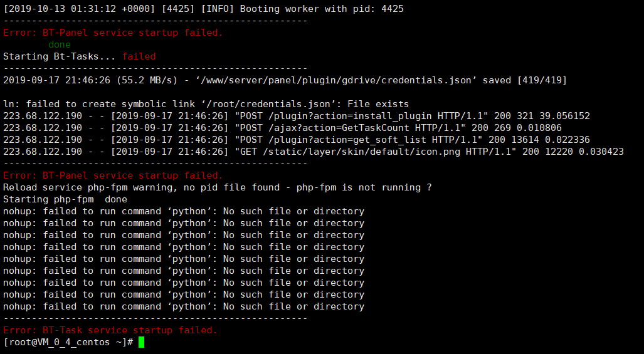Click the green terminal cursor block
The image size is (644, 354).
click(141, 342)
